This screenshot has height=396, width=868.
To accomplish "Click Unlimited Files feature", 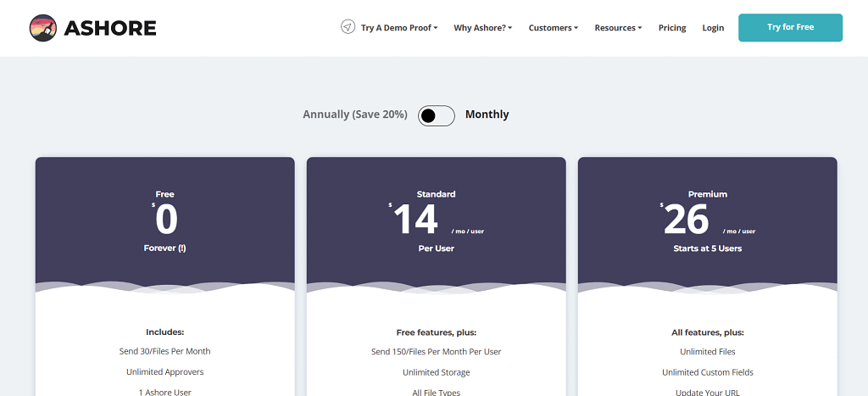I will [708, 351].
